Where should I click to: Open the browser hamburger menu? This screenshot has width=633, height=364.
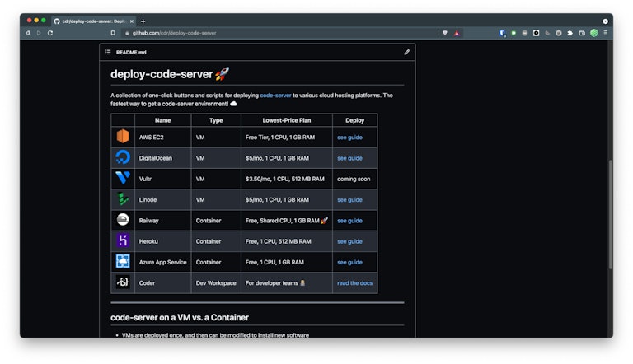pyautogui.click(x=605, y=33)
